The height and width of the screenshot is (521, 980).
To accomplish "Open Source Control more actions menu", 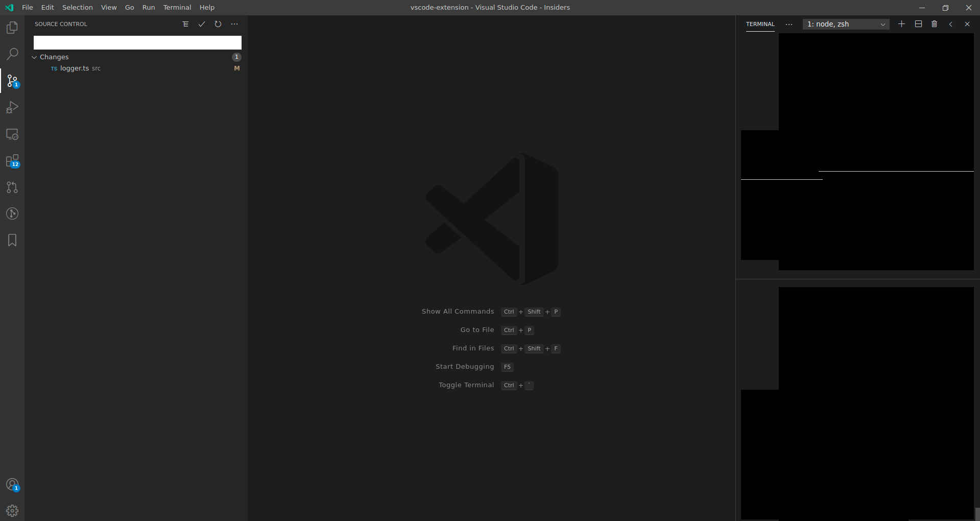I will (x=234, y=24).
